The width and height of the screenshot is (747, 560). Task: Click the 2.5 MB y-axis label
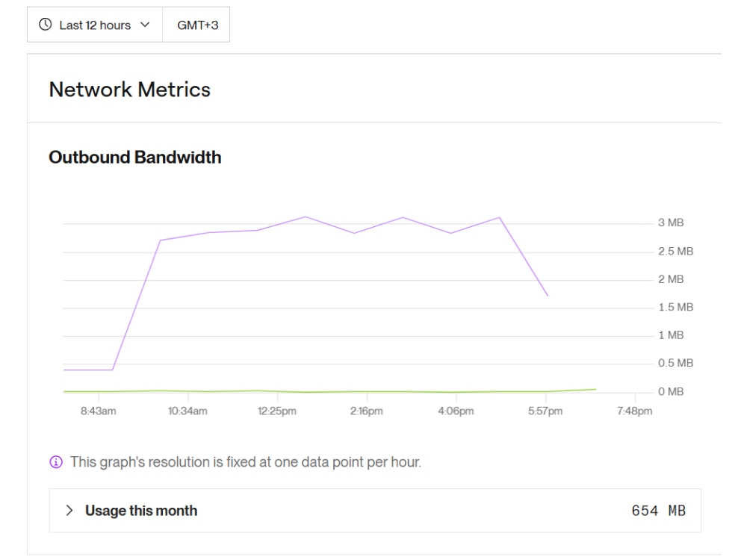tap(675, 252)
